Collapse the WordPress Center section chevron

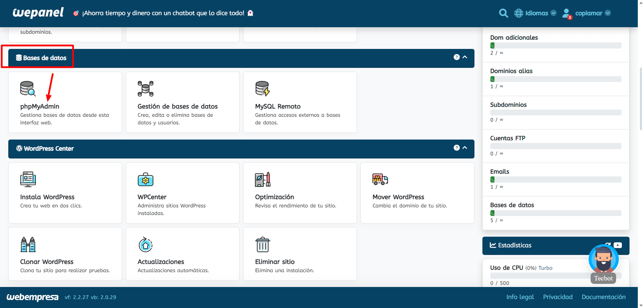click(x=465, y=148)
